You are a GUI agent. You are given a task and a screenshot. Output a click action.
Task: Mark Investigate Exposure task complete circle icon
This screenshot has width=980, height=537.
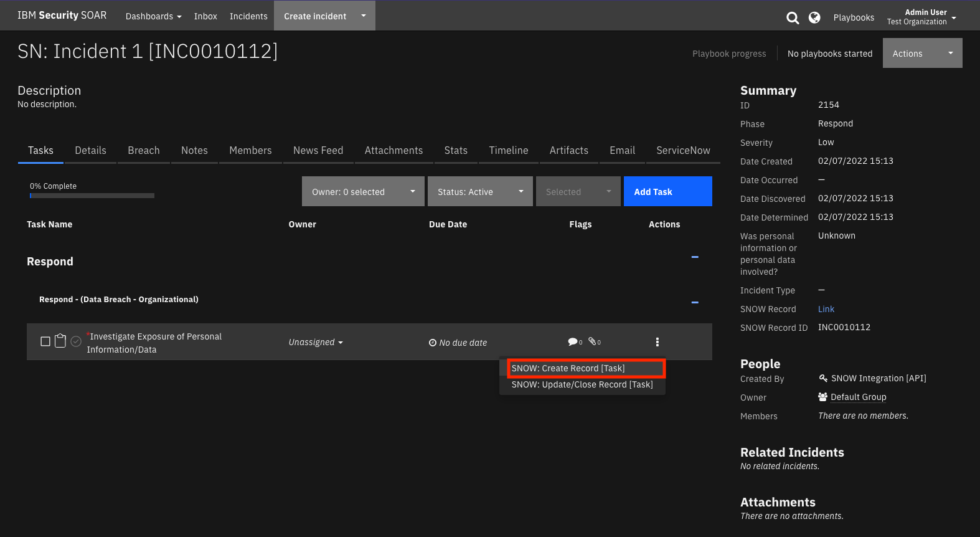tap(76, 341)
